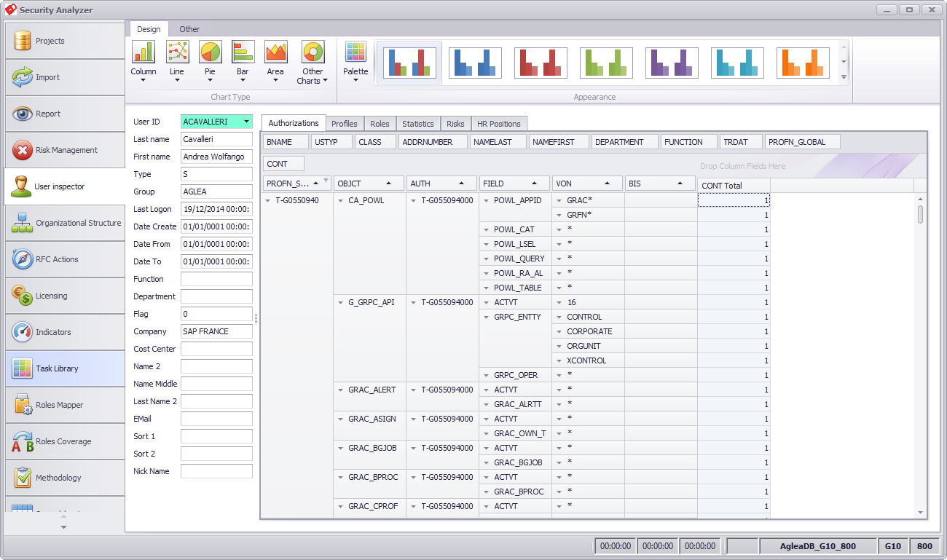
Task: Open Task Library in the sidebar
Action: pos(64,368)
